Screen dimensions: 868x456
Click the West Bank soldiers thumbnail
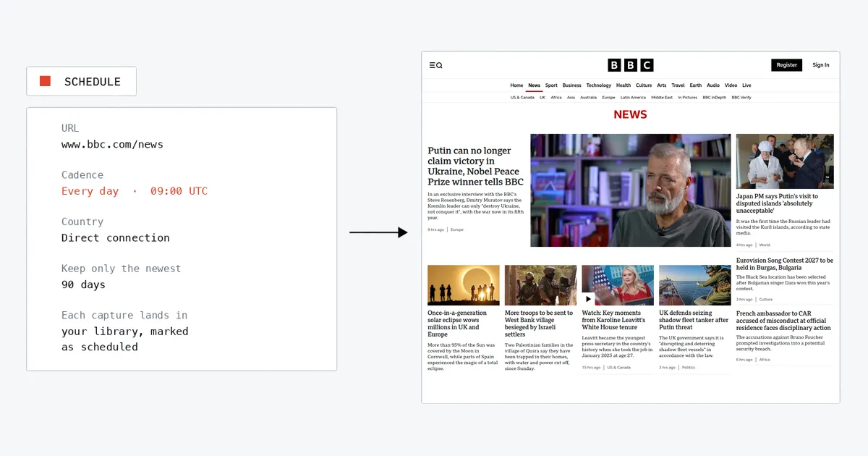tap(541, 285)
